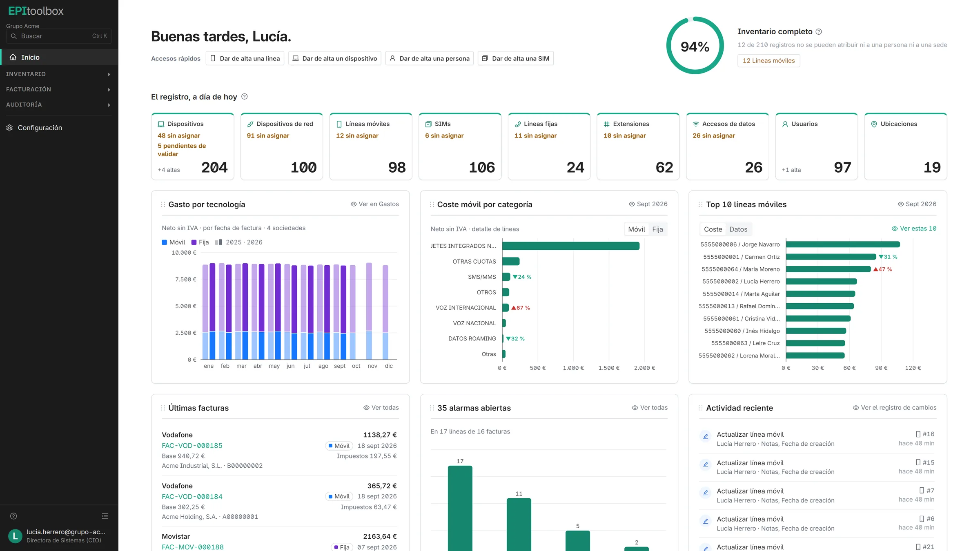This screenshot has width=980, height=551.
Task: Expand the FACTURACIÓN sidebar section
Action: point(59,89)
